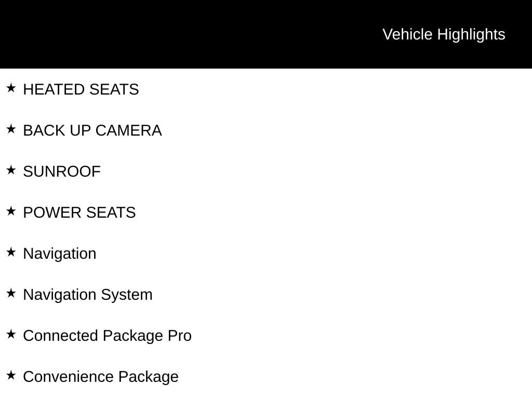Open the Connected Package Pro entry
The height and width of the screenshot is (399, 532).
tap(108, 336)
